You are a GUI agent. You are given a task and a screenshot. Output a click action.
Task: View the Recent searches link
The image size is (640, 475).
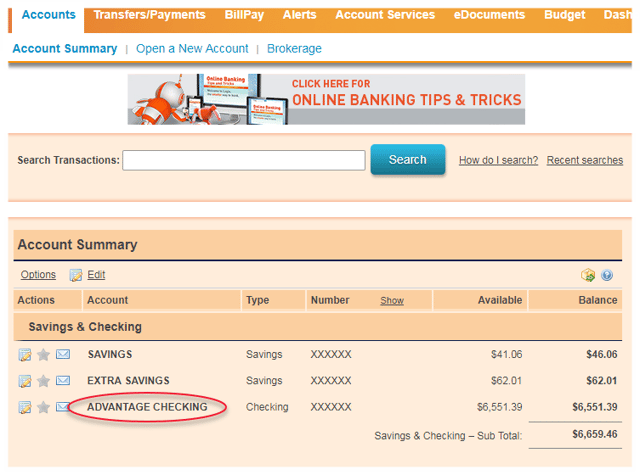pyautogui.click(x=584, y=160)
